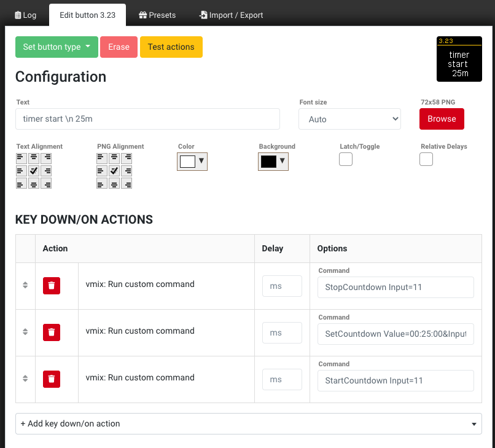
Task: Open the Background color picker
Action: click(273, 162)
